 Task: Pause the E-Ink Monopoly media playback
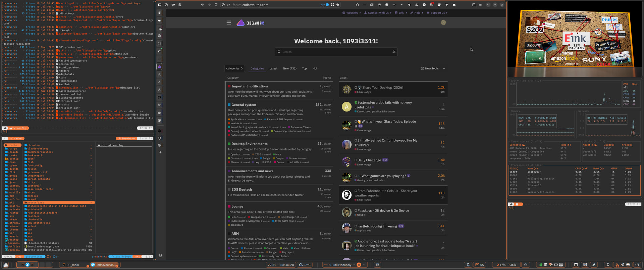pyautogui.click(x=359, y=265)
